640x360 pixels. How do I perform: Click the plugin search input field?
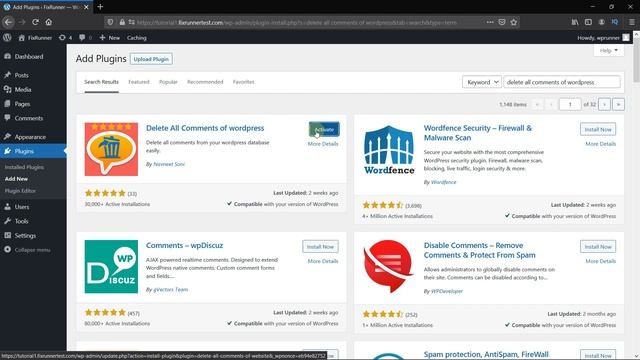[562, 82]
